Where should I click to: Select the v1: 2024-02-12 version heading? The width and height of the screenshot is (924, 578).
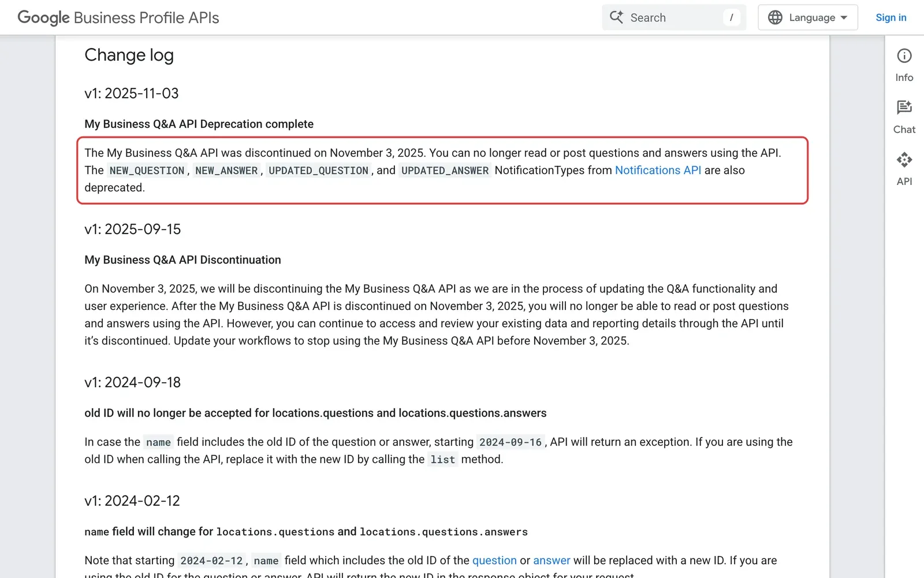tap(132, 501)
